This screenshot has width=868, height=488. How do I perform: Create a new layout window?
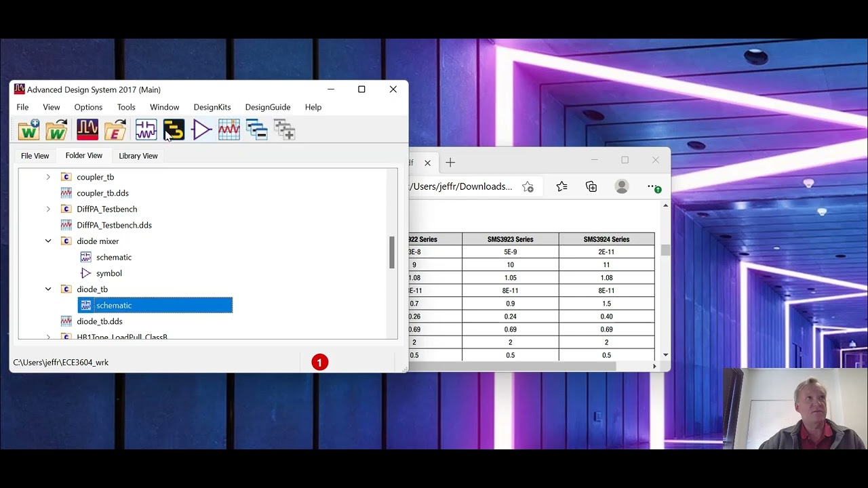174,129
